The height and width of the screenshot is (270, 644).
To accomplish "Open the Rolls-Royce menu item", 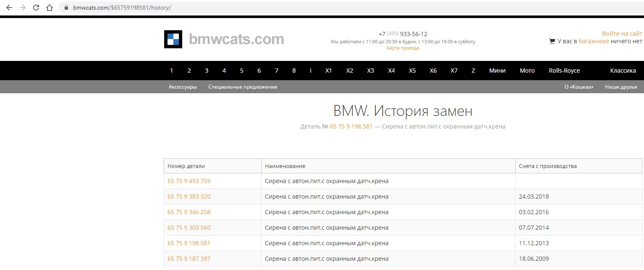I will click(x=564, y=71).
